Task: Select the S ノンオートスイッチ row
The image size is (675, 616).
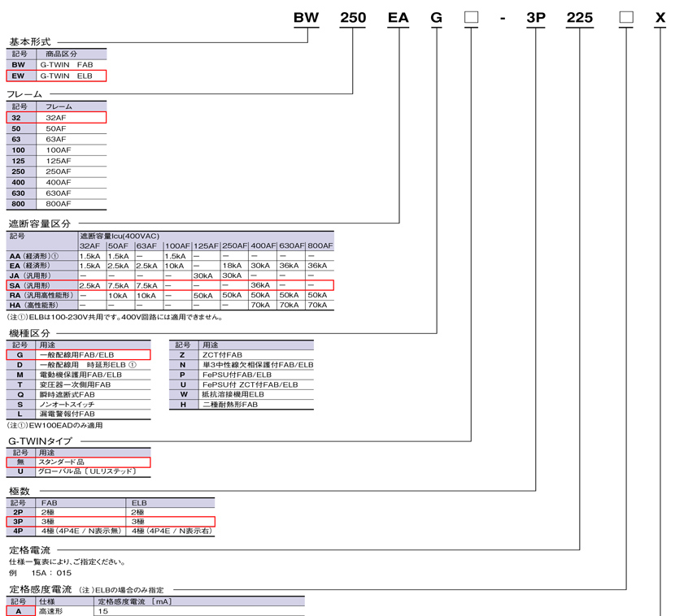Action: pyautogui.click(x=78, y=404)
